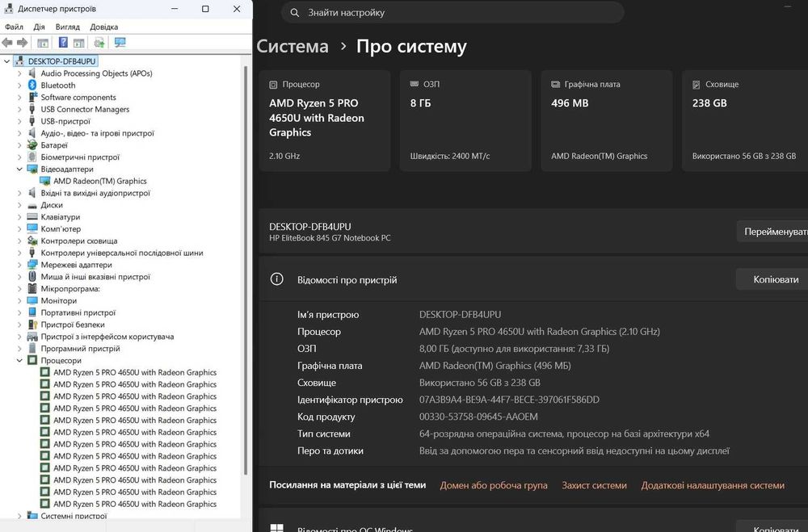Click the Bluetooth icon in device tree
Screen dimensions: 808x532
(32, 86)
